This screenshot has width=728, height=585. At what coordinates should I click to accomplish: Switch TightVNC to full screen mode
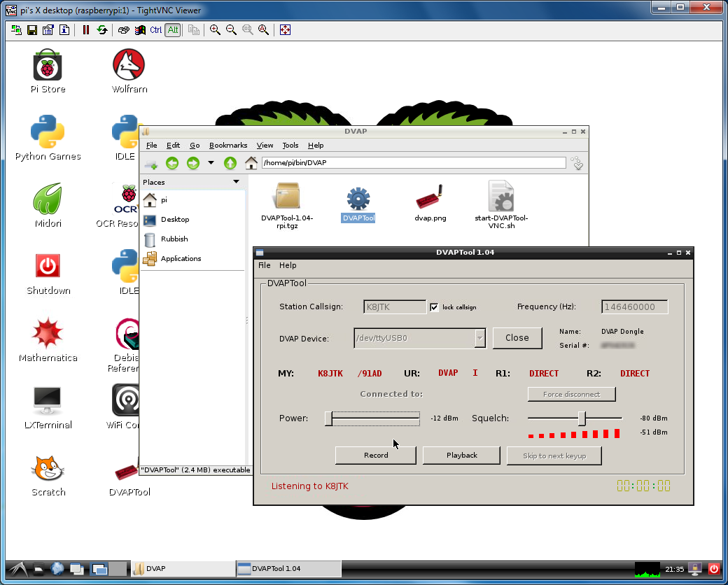click(x=285, y=30)
